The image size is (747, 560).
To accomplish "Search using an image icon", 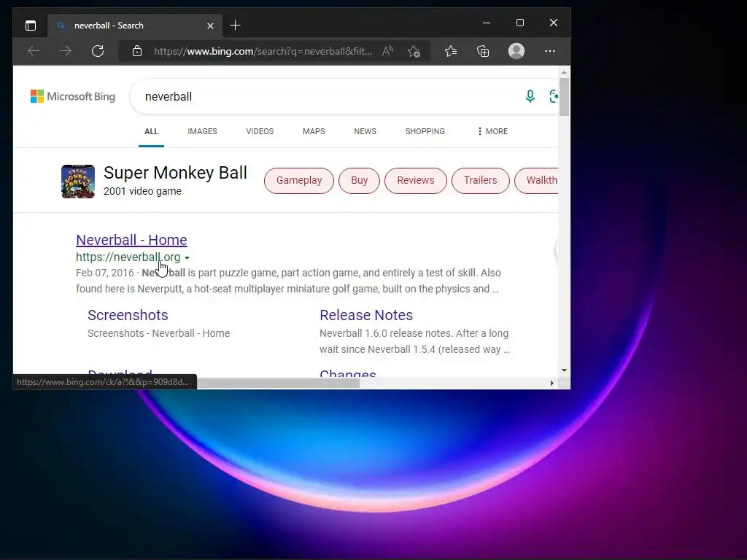I will [554, 96].
